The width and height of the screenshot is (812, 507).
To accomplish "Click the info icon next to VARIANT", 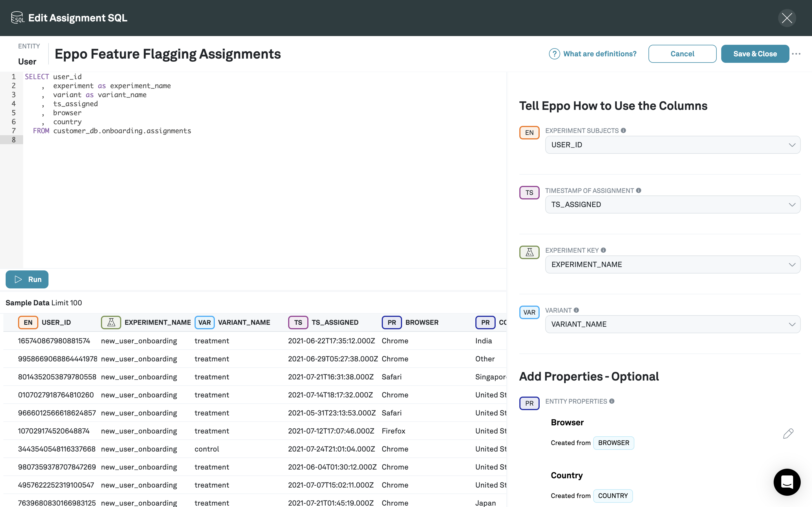I will pos(577,310).
